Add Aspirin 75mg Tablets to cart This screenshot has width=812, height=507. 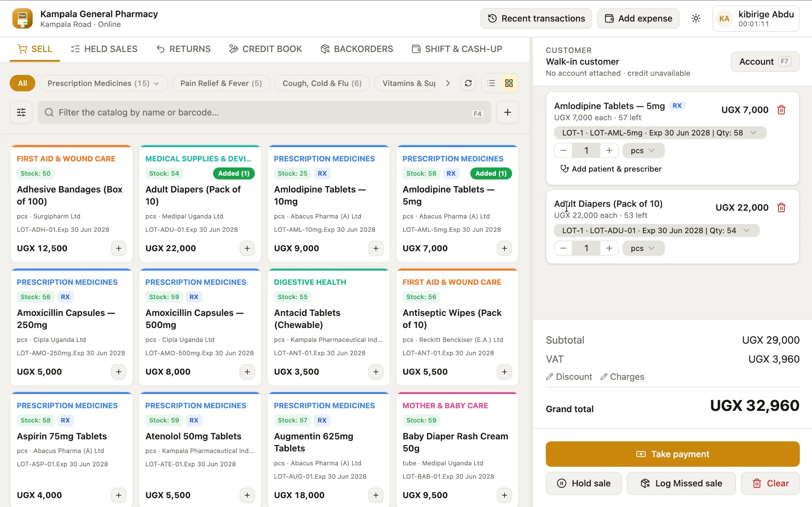pyautogui.click(x=119, y=495)
